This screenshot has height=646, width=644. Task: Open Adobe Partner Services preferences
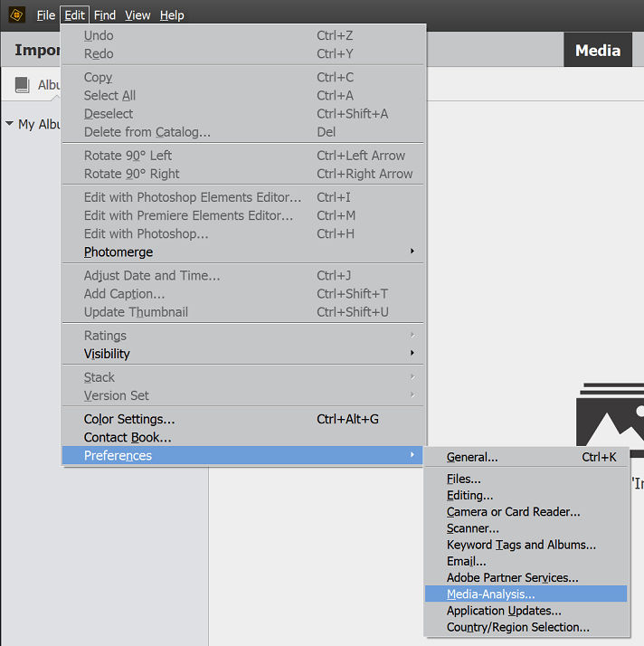tap(526, 577)
